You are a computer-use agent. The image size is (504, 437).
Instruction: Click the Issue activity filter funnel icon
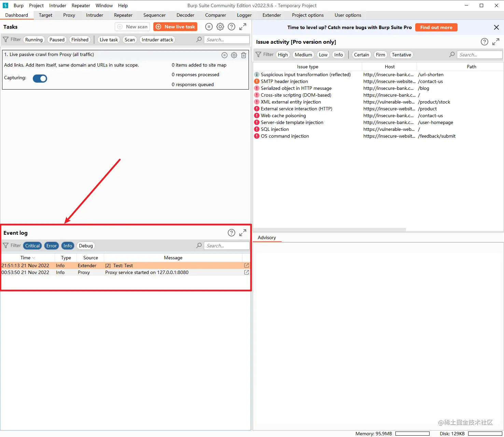[x=258, y=55]
